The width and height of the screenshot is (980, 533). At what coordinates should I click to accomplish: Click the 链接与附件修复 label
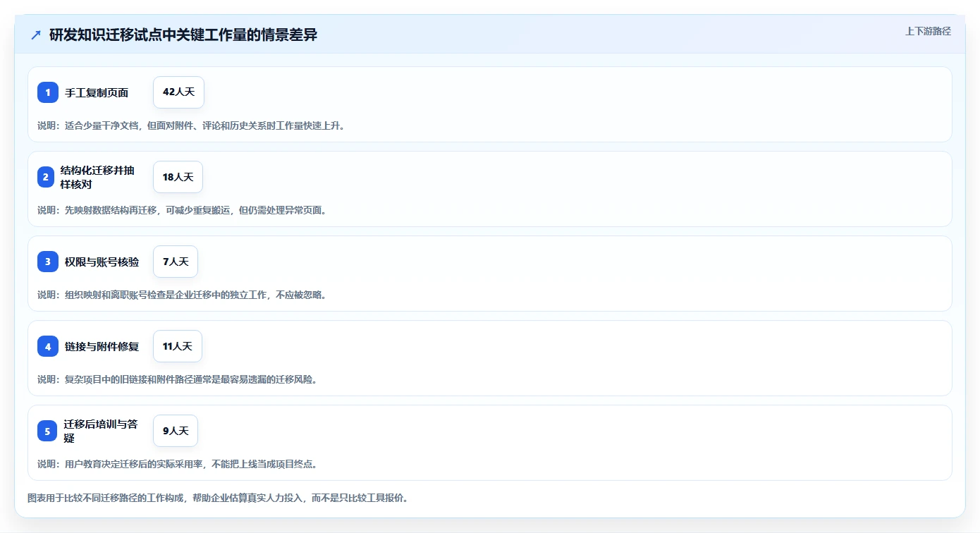point(102,346)
